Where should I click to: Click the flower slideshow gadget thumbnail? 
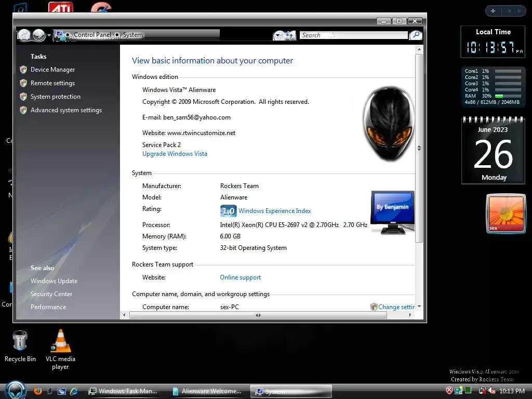point(506,214)
